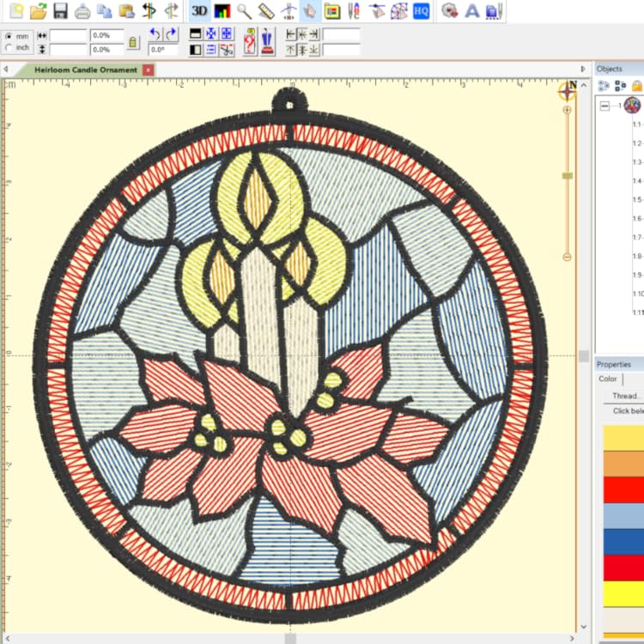
Task: Select the beige color swatch
Action: point(623,621)
